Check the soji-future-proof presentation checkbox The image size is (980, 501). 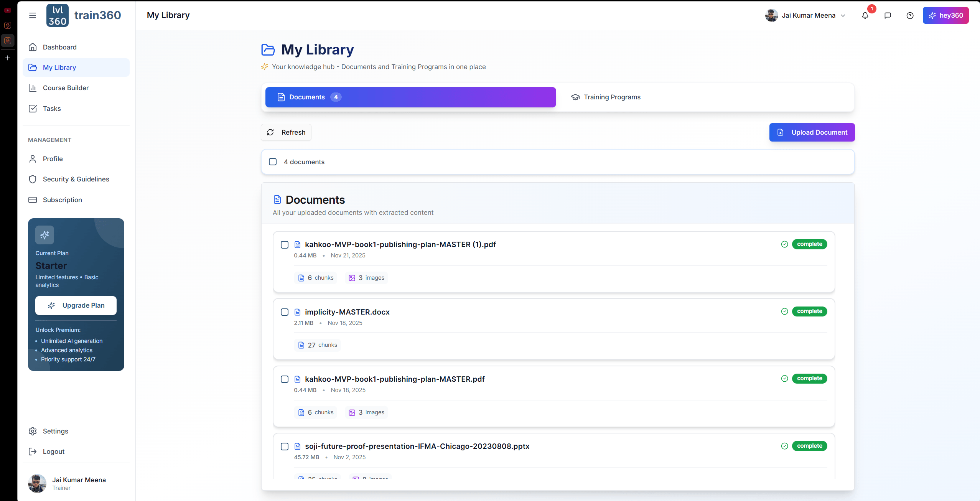285,447
